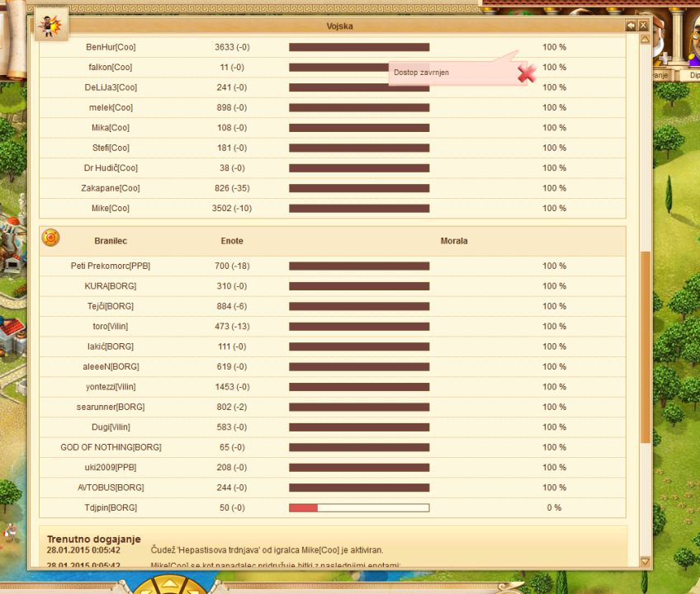700x594 pixels.
Task: Click the Vojska list scrollbar thumb
Action: tap(645, 347)
